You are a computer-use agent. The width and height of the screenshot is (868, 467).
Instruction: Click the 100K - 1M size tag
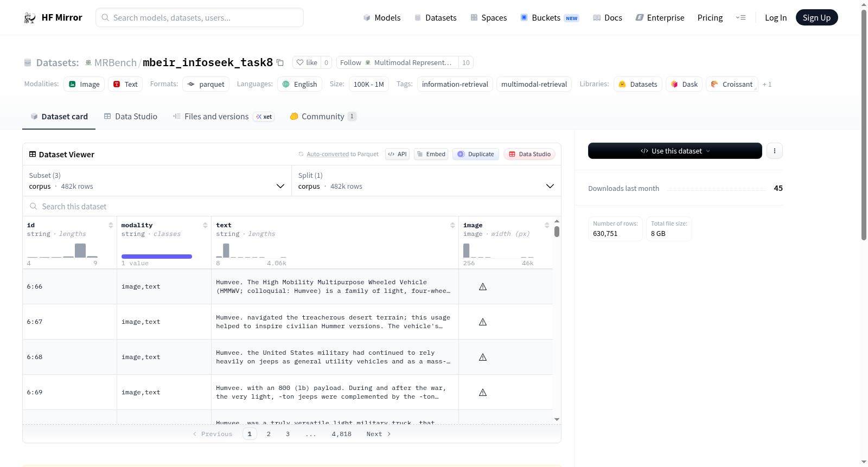pyautogui.click(x=369, y=84)
